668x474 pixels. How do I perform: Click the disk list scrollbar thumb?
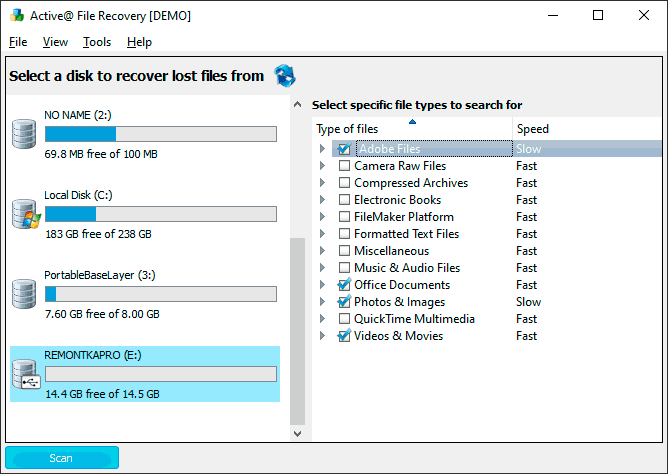pyautogui.click(x=297, y=331)
